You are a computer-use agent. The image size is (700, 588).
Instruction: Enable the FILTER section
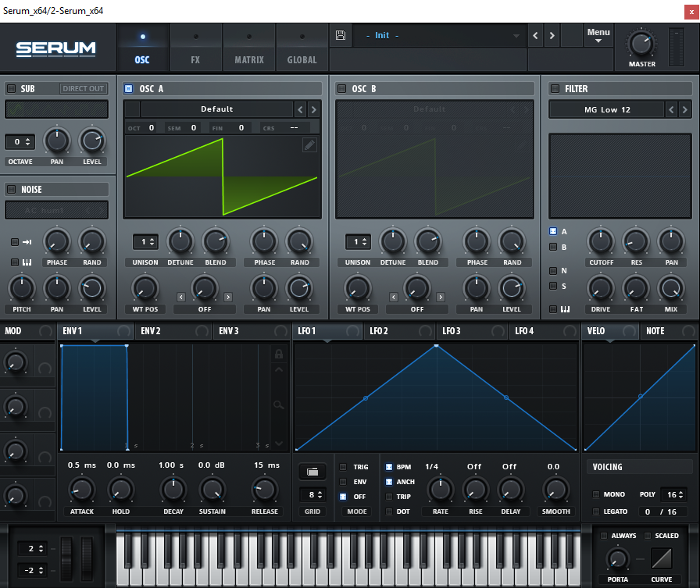click(555, 88)
